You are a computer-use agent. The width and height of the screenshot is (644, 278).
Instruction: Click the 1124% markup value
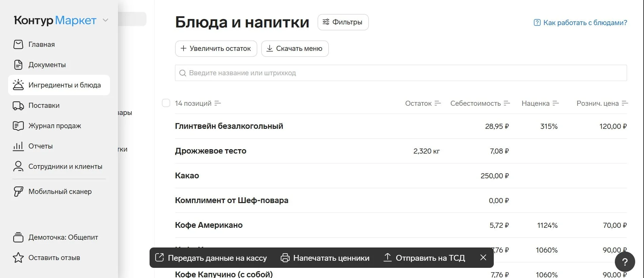(547, 225)
